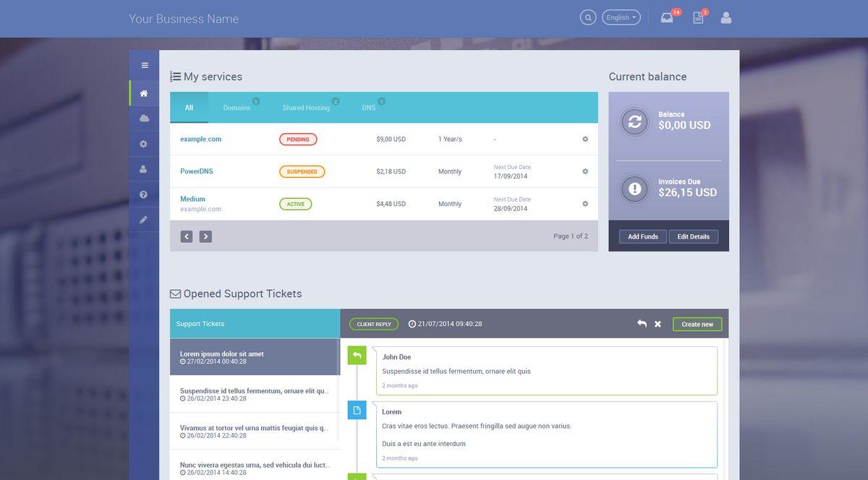
Task: Open gear options for PowerDNS service
Action: [585, 171]
